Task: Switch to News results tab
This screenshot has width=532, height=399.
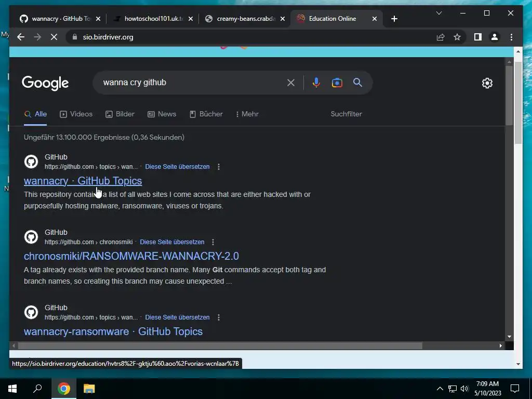Action: point(162,114)
